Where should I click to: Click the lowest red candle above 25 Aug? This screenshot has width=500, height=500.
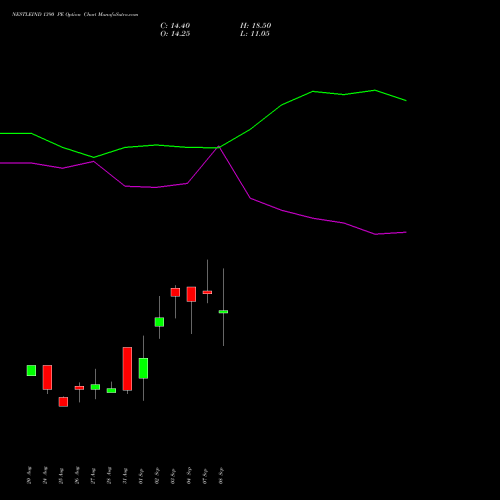pos(63,402)
